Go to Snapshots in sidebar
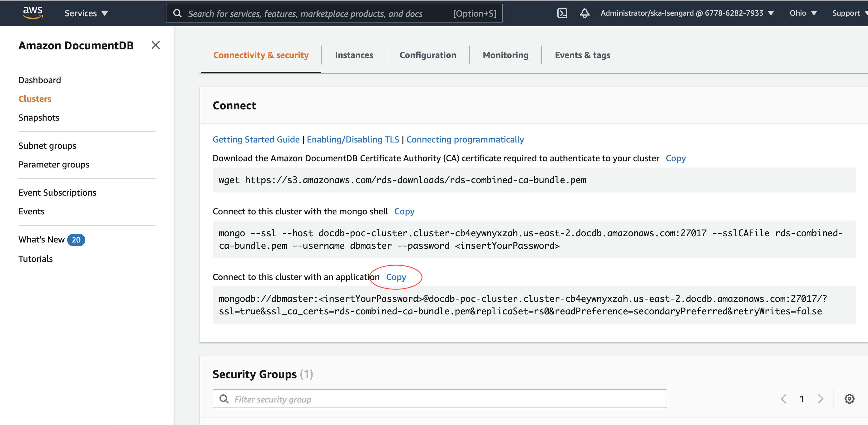This screenshot has height=425, width=868. pyautogui.click(x=39, y=117)
